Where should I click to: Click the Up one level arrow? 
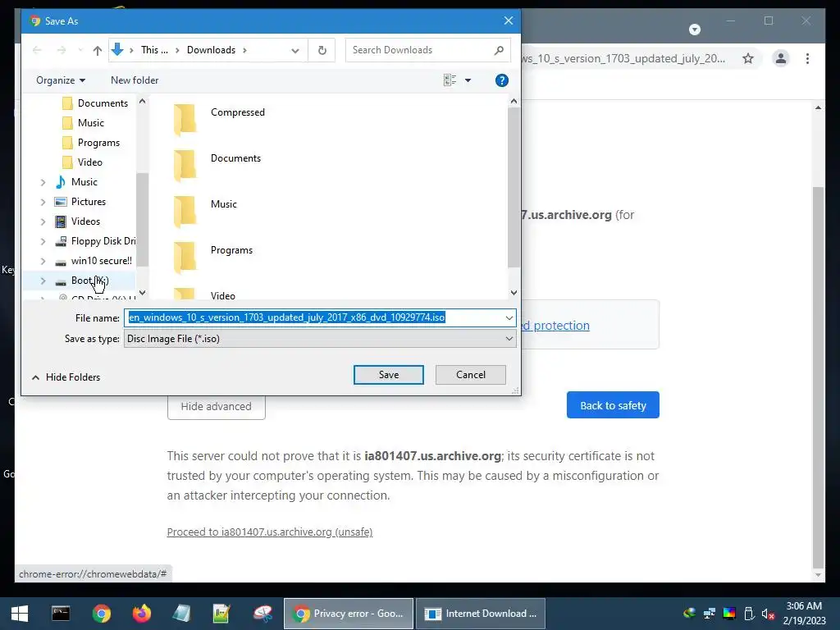[97, 50]
